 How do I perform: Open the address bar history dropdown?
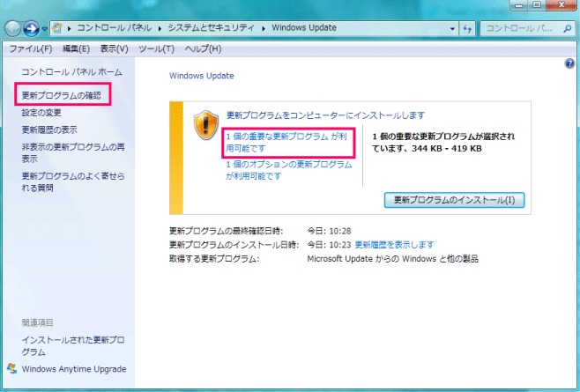452,28
